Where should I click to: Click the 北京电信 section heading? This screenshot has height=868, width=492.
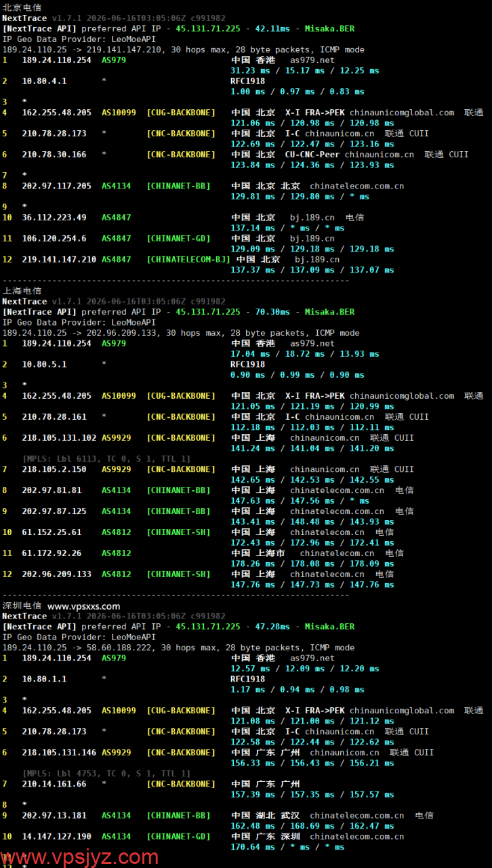[x=22, y=7]
